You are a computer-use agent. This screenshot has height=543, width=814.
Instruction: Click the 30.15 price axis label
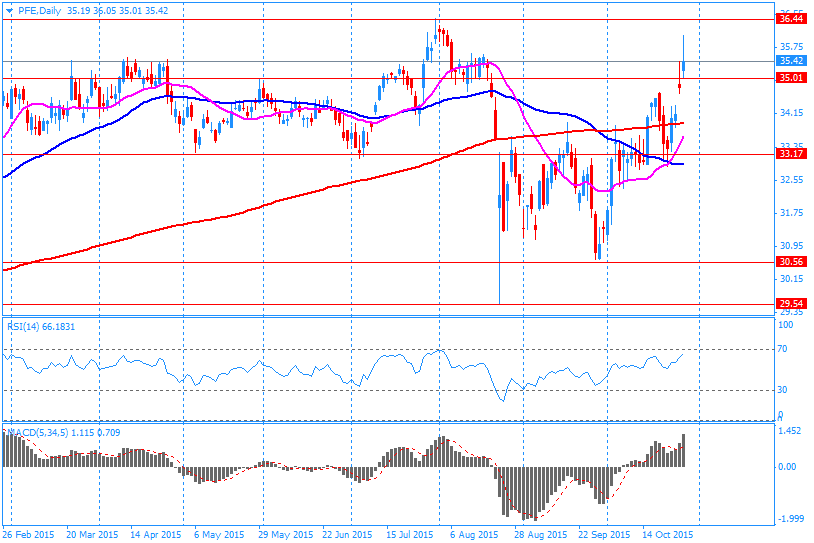[x=791, y=279]
